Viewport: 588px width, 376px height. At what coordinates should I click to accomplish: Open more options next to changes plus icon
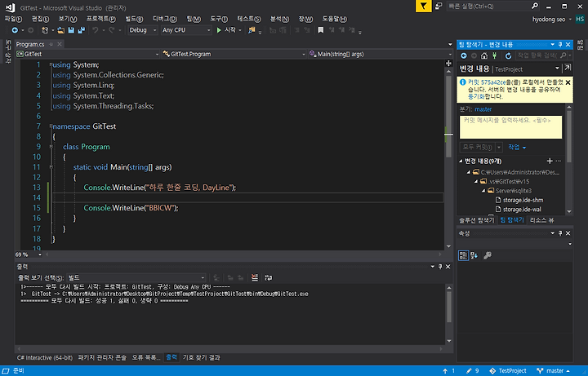(559, 161)
